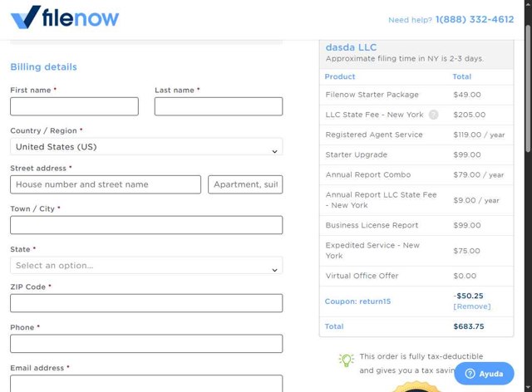Click the Expedited Service - New York row
The height and width of the screenshot is (392, 532).
click(416, 251)
